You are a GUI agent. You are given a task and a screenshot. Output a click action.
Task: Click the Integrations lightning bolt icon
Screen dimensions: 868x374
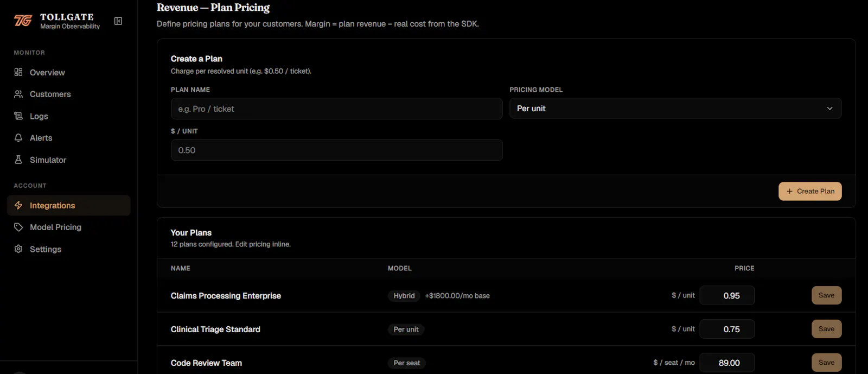[x=18, y=205]
